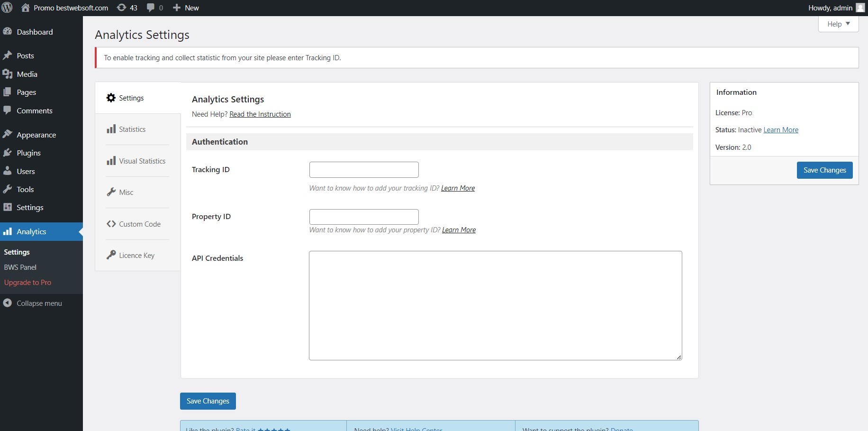Click Save Changes in Information panel
The image size is (868, 431).
pos(824,170)
